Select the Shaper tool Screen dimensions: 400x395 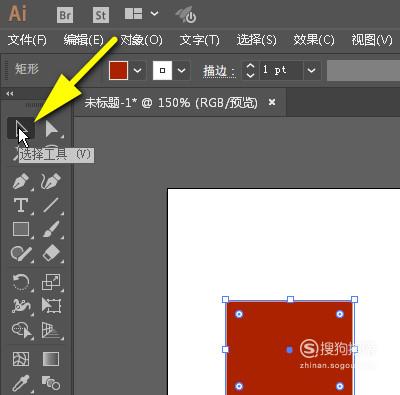click(x=21, y=254)
